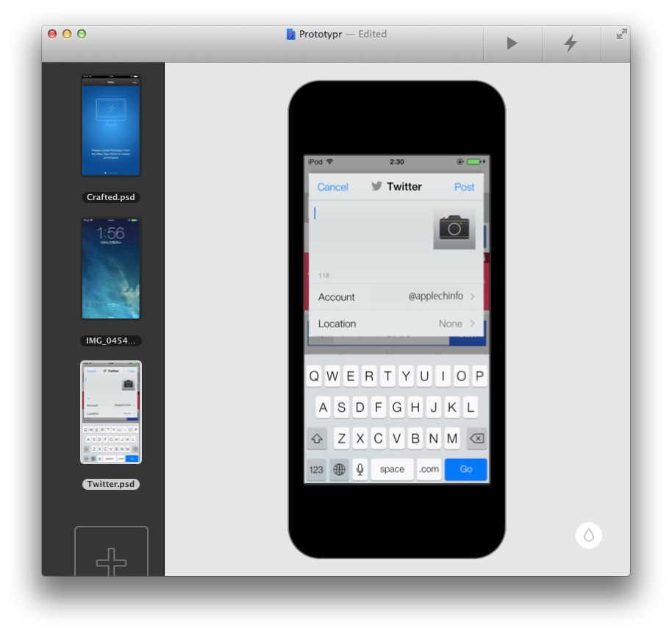Viewport: 672px width, 634px height.
Task: Tap the Y key
Action: (406, 376)
